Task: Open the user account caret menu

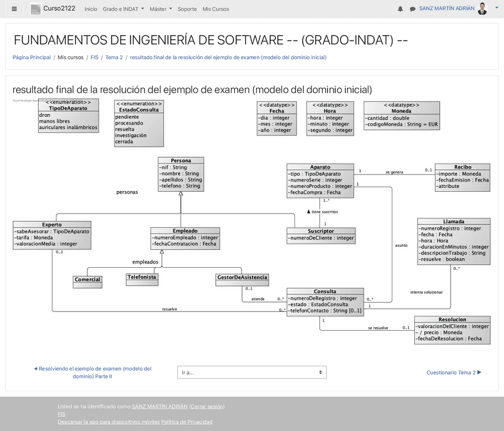Action: click(x=496, y=8)
